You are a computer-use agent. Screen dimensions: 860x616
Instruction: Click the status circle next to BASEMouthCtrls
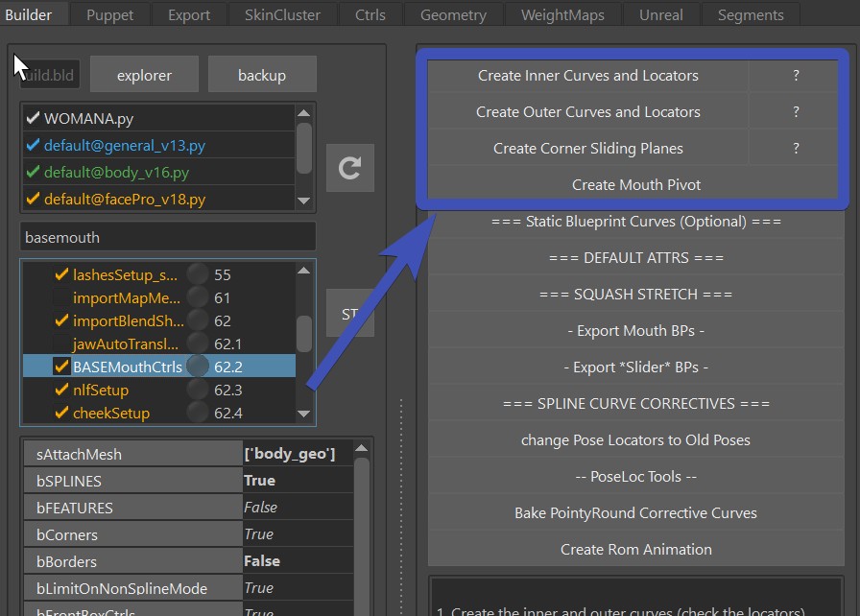[x=198, y=367]
